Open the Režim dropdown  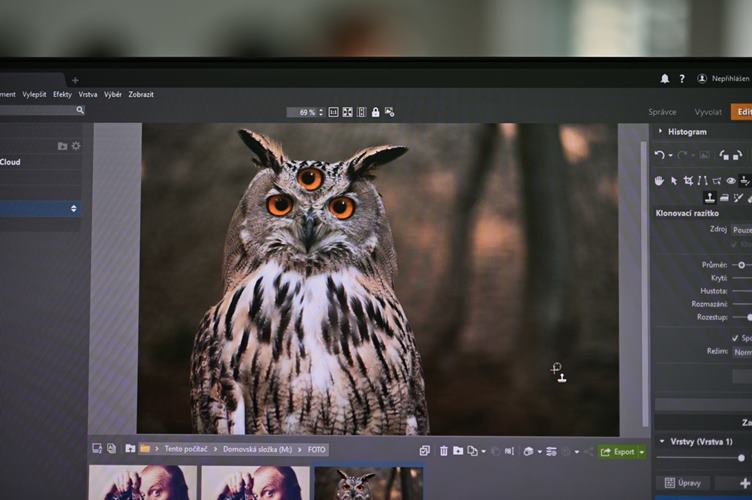pos(741,352)
